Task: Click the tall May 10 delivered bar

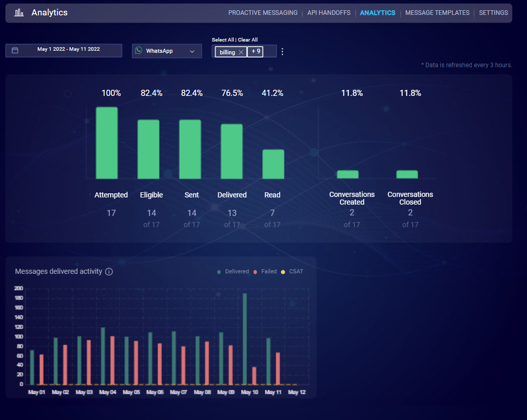Action: coord(245,339)
